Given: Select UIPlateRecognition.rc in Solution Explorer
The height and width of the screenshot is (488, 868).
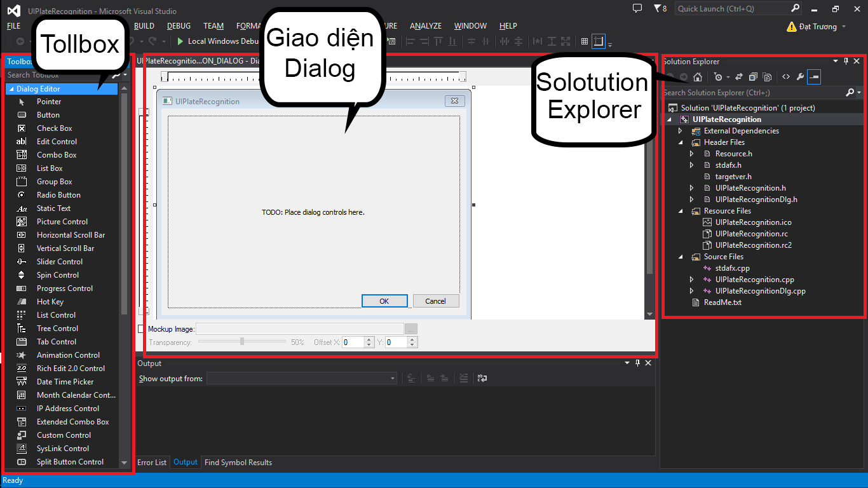Looking at the screenshot, I should pos(752,234).
